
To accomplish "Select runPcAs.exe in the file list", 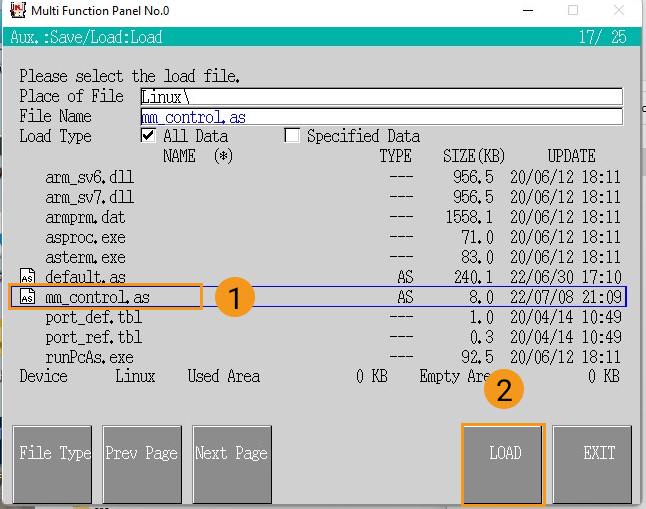I will tap(89, 357).
